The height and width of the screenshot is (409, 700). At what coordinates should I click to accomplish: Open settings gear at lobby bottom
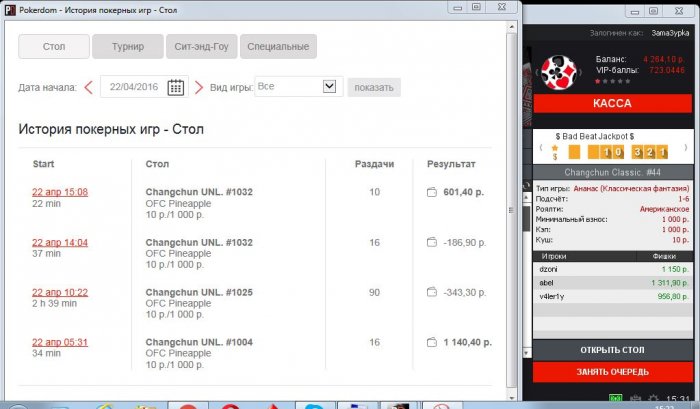point(653,398)
